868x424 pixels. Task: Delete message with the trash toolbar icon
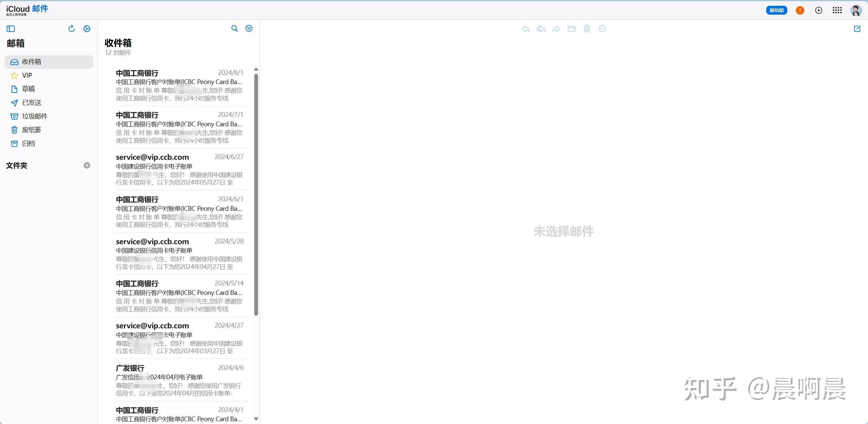tap(587, 29)
